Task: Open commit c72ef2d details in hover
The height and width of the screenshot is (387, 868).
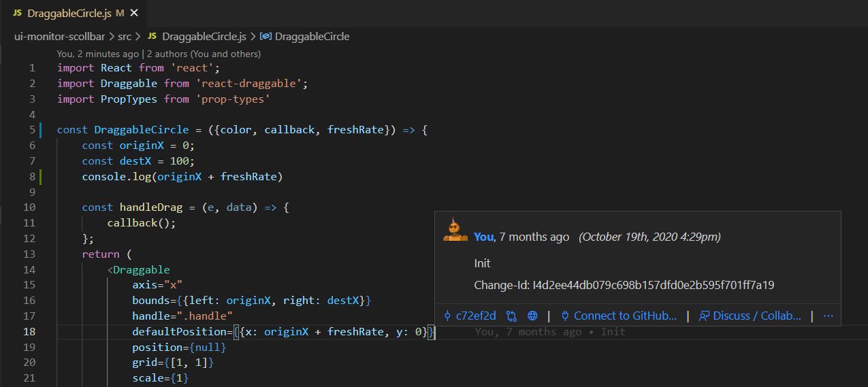Action: point(476,316)
